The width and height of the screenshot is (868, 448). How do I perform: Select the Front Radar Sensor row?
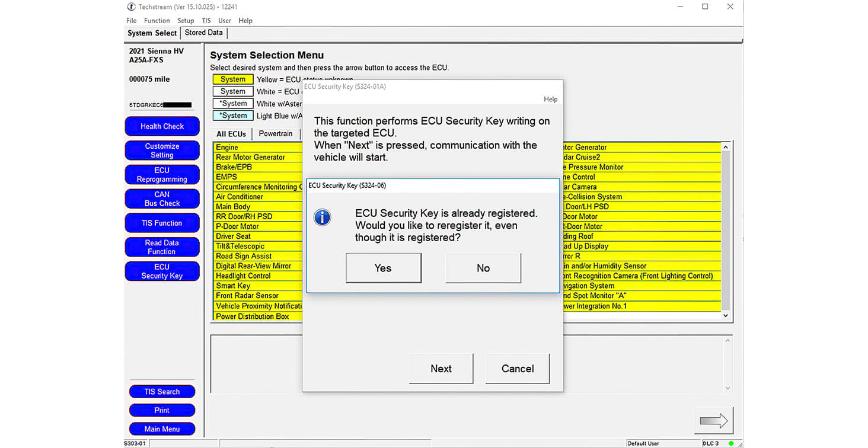tap(259, 296)
